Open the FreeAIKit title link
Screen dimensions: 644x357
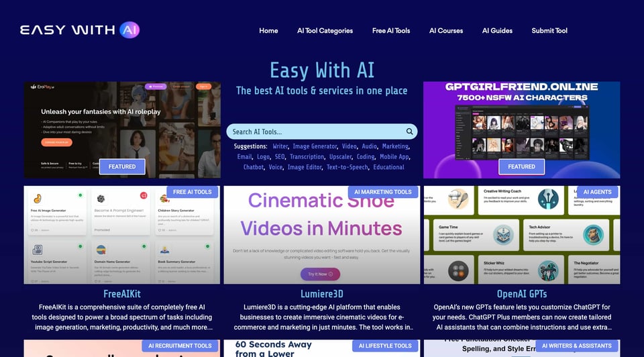click(122, 294)
